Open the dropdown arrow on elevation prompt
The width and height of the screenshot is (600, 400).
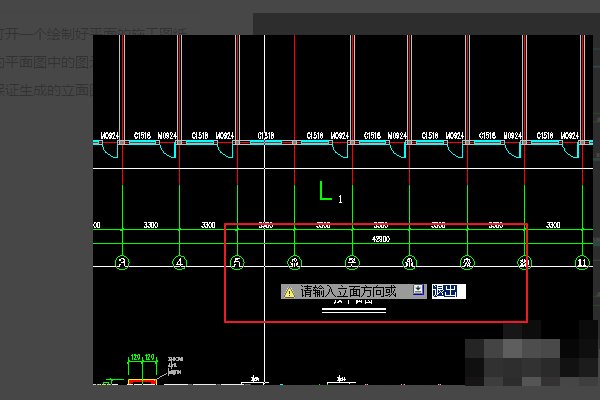tap(418, 291)
